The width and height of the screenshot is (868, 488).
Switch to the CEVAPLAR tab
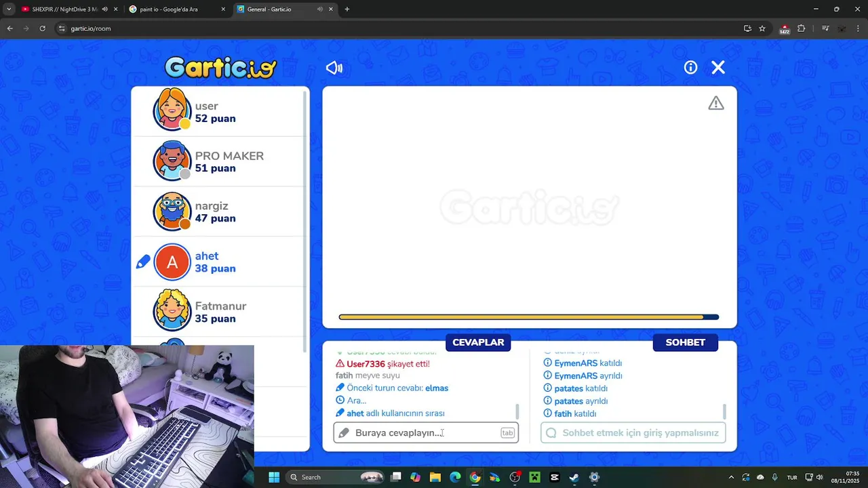478,342
